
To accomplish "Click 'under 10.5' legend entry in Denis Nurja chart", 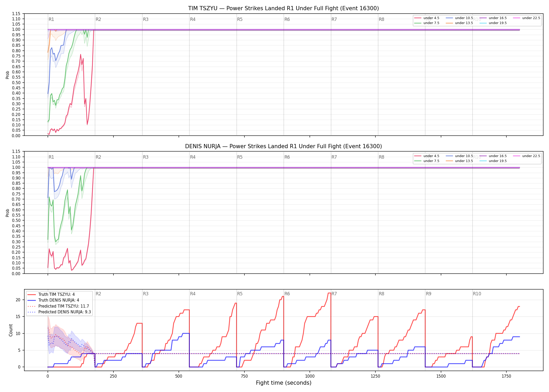I will pos(459,156).
